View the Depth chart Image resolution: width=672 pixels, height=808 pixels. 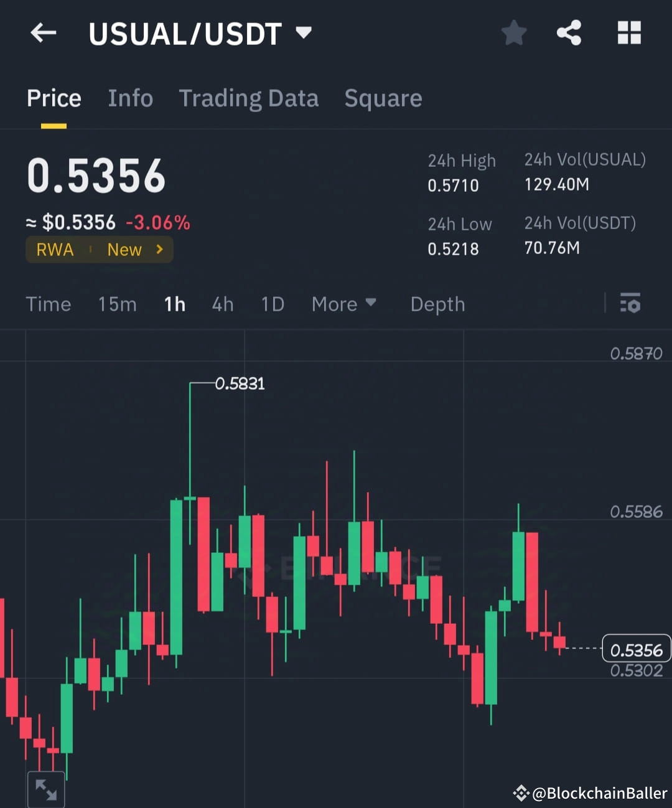(437, 304)
